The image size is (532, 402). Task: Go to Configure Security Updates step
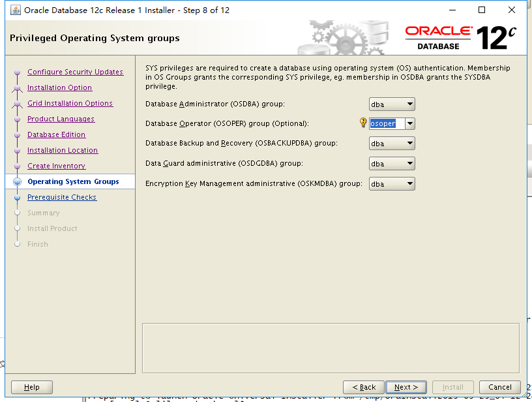point(76,72)
